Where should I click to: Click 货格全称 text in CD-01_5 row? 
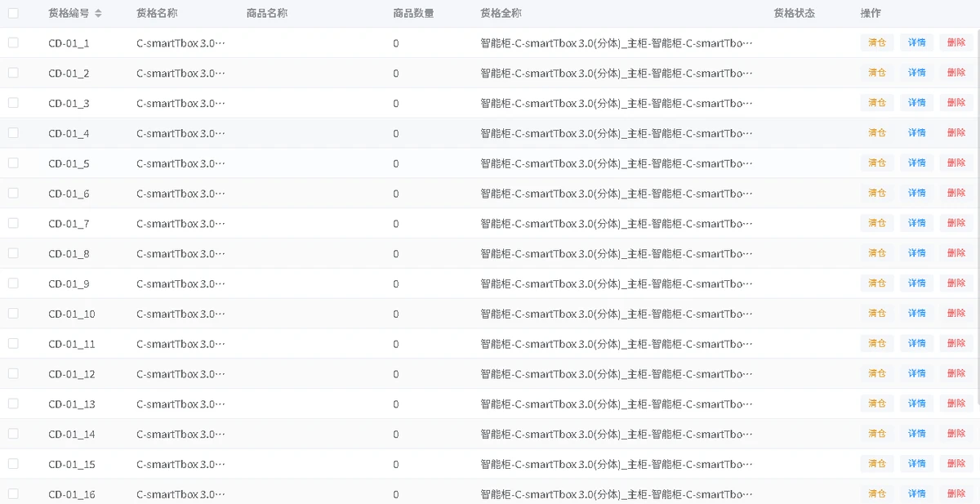(617, 163)
